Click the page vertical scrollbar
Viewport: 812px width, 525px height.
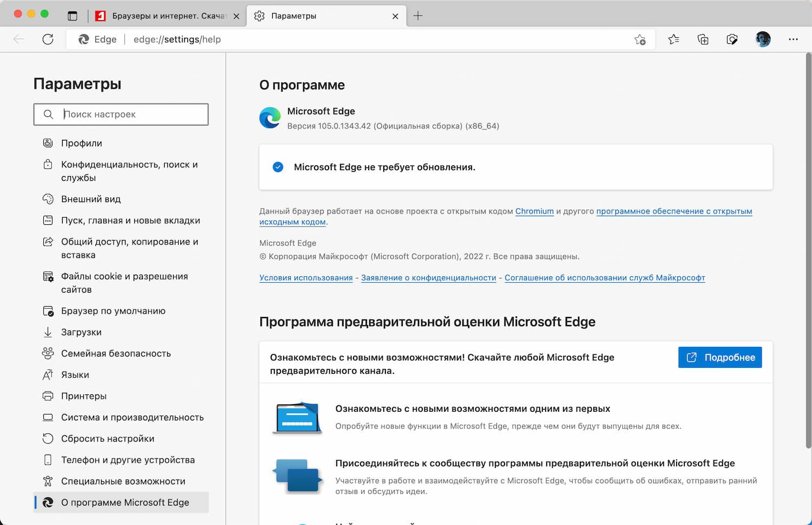808,249
